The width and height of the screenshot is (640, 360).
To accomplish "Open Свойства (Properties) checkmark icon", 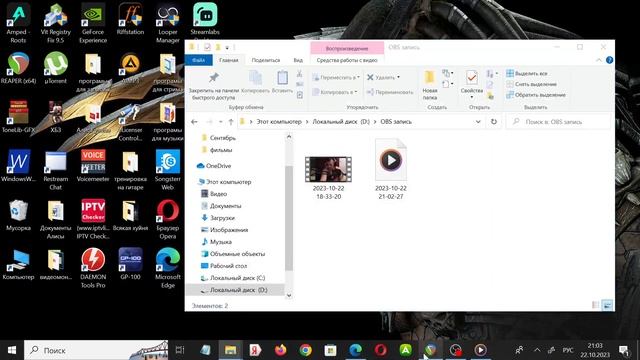I will click(x=471, y=78).
